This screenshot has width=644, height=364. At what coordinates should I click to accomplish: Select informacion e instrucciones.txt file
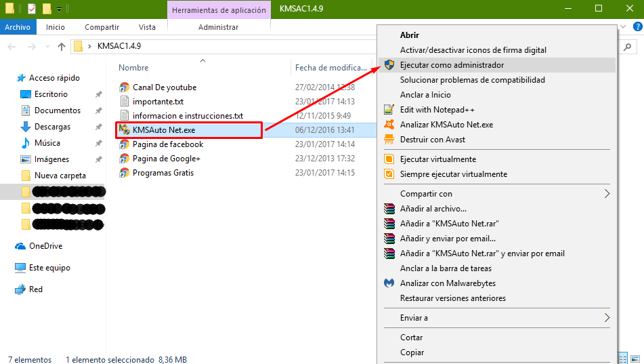tap(188, 116)
